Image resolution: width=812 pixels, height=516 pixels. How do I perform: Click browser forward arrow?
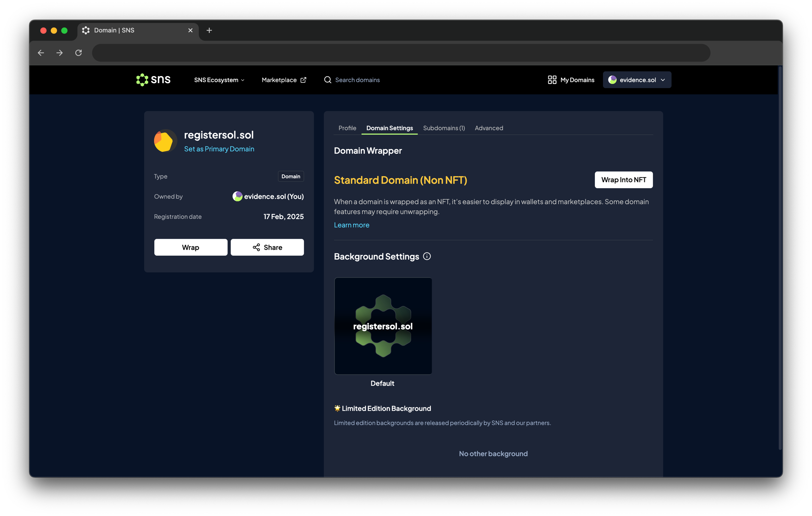pyautogui.click(x=60, y=53)
